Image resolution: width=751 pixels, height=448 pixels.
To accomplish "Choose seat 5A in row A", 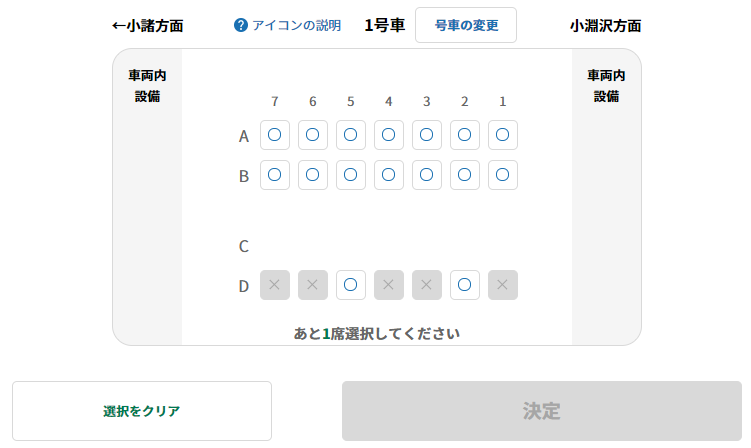I will pyautogui.click(x=351, y=135).
